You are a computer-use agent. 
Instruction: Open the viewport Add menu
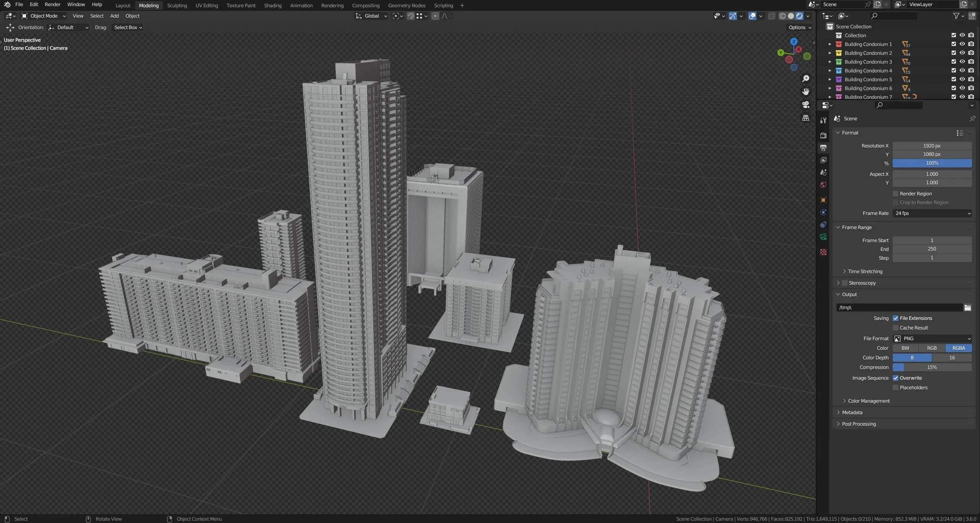coord(114,16)
